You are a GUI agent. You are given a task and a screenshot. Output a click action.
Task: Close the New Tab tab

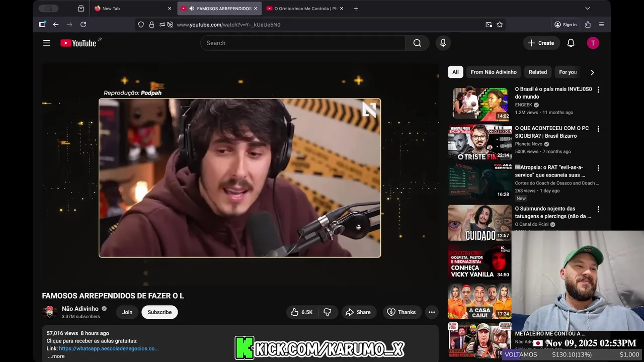point(170,9)
